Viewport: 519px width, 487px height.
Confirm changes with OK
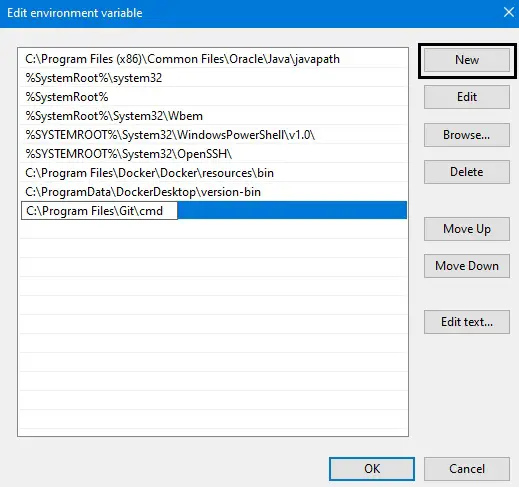pos(372,469)
